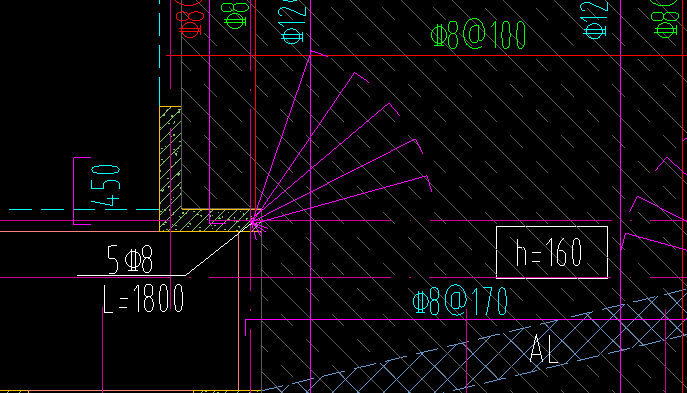Select the h=160 boxed label
This screenshot has height=393, width=687.
552,252
